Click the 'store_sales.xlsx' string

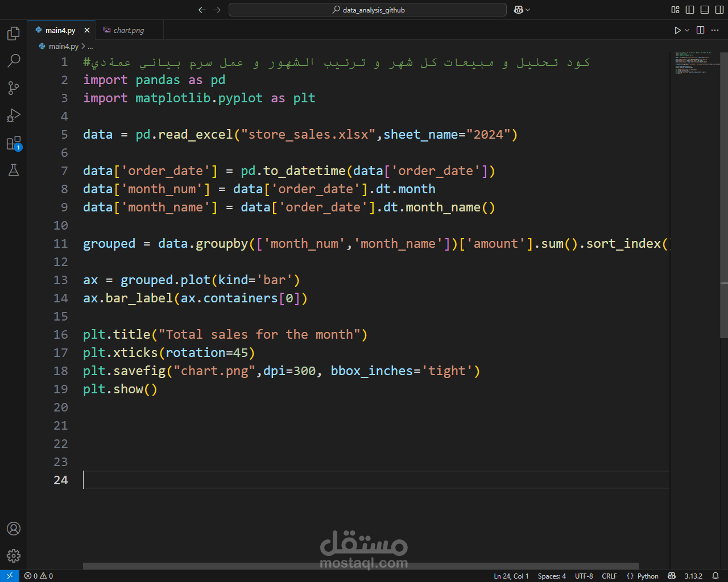(x=308, y=135)
